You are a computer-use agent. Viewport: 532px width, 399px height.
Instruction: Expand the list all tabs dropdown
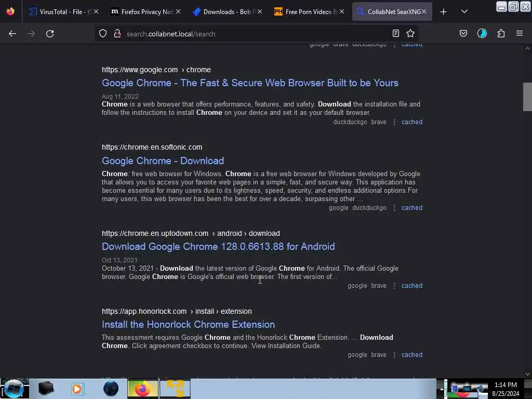pos(464,11)
